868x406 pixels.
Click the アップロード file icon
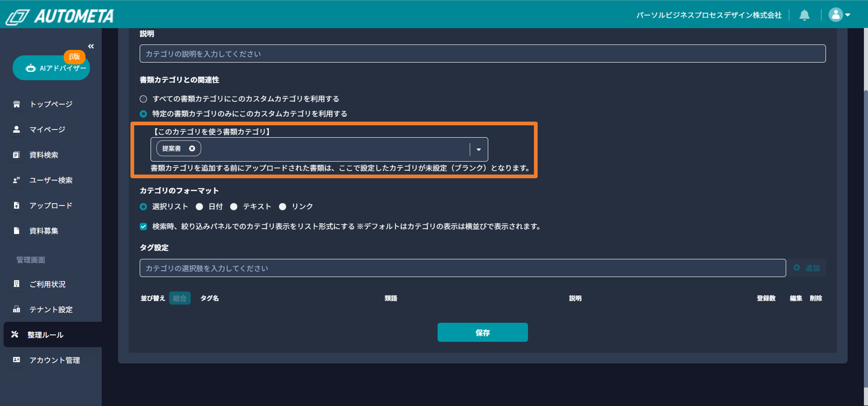(x=17, y=205)
